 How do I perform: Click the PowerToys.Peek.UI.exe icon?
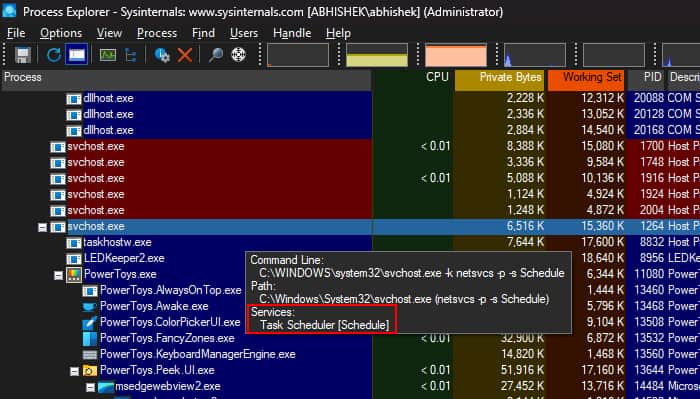pos(90,370)
